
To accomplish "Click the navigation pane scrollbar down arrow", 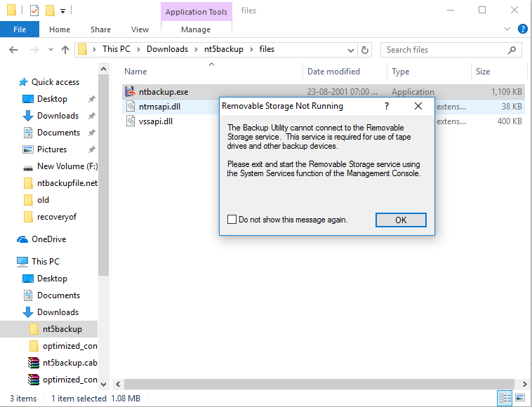I will [104, 385].
